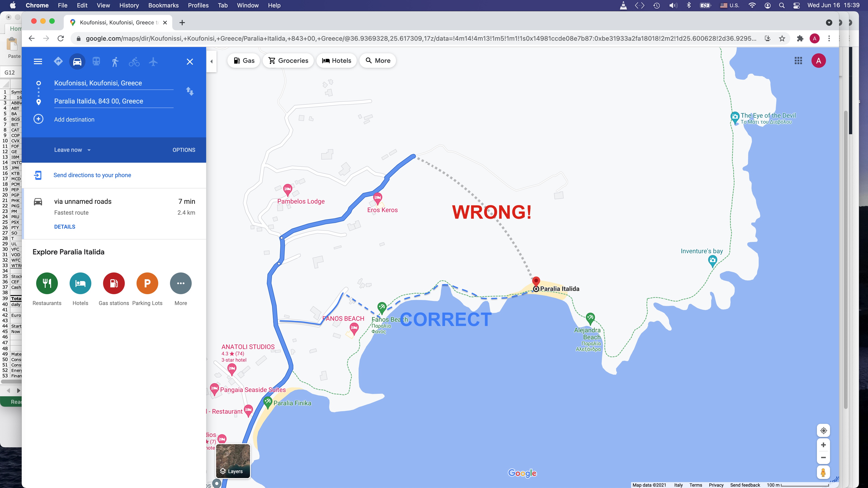Select the flights travel mode
This screenshot has width=868, height=488.
(x=153, y=62)
